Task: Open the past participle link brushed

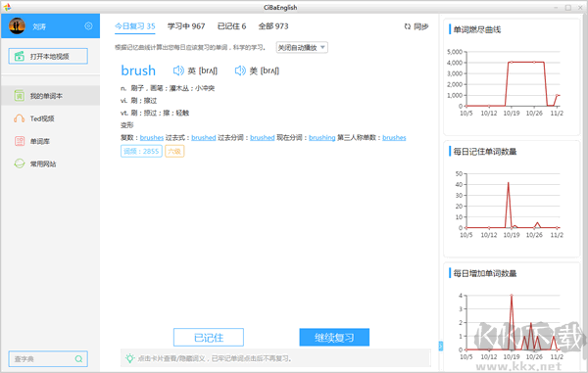Action: 263,137
